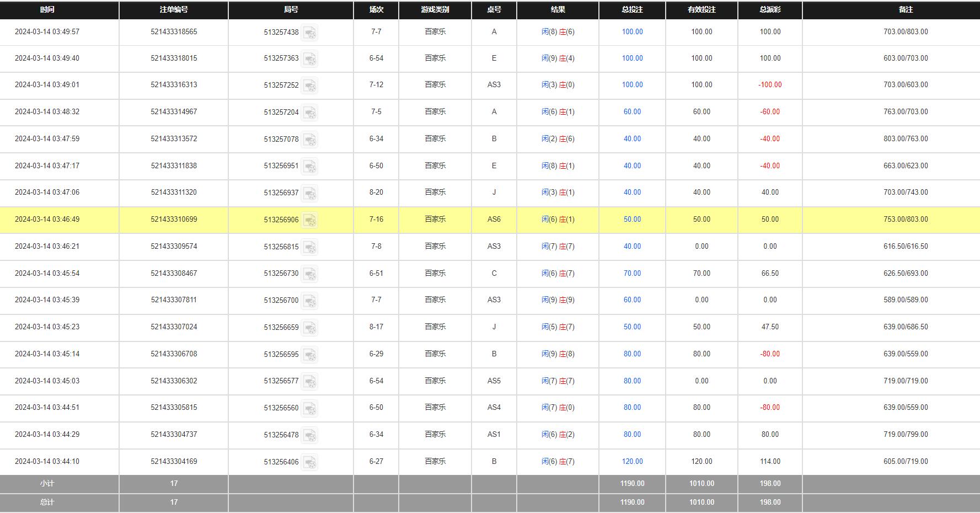Open replay icon beside round 513256659
Image resolution: width=980 pixels, height=513 pixels.
(x=309, y=328)
